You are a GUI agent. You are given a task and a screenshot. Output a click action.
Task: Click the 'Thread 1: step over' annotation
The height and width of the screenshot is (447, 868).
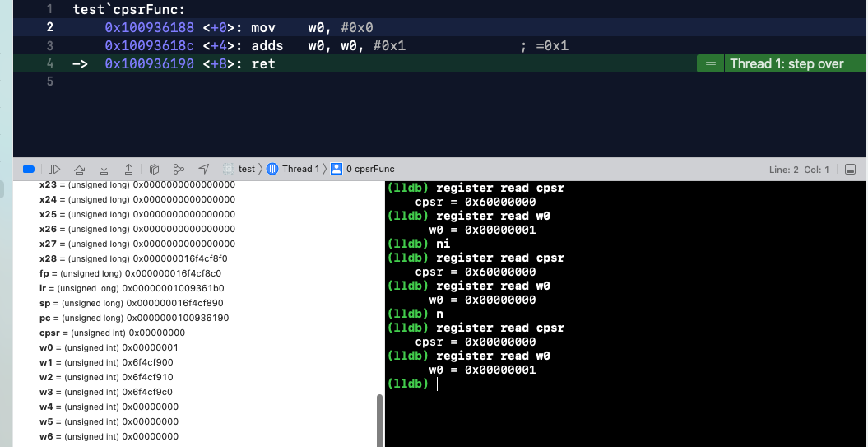786,63
